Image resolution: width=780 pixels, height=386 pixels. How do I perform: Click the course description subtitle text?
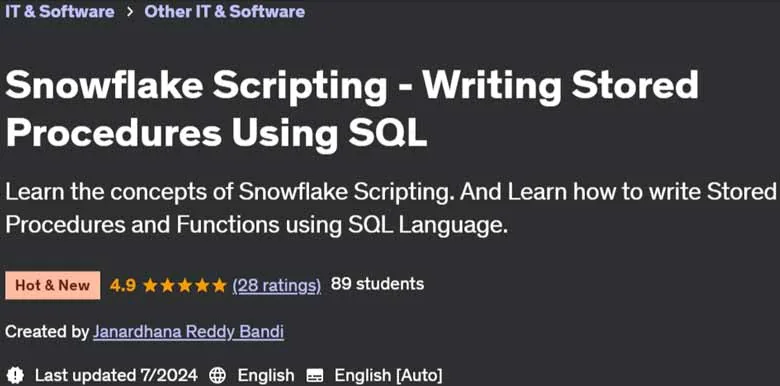click(x=388, y=208)
